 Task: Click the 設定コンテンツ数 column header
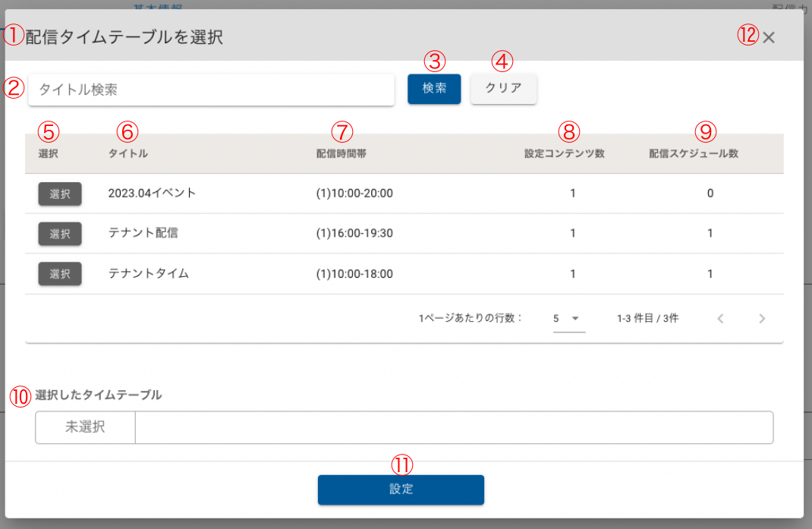coord(565,153)
